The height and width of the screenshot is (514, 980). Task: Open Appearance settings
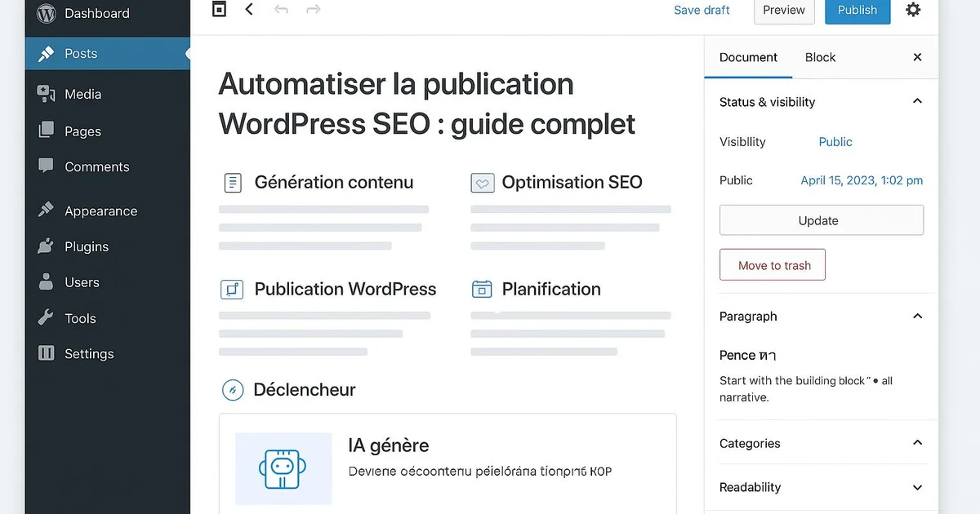pos(101,210)
